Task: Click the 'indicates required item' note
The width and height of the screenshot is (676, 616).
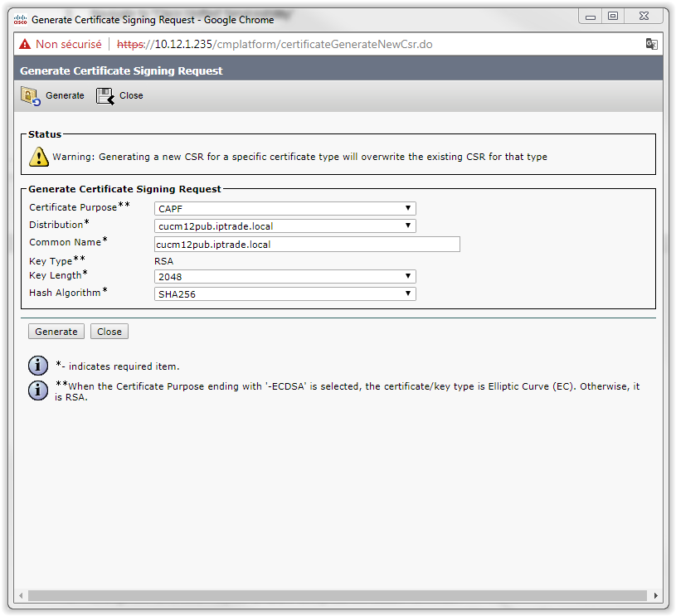Action: (x=117, y=366)
